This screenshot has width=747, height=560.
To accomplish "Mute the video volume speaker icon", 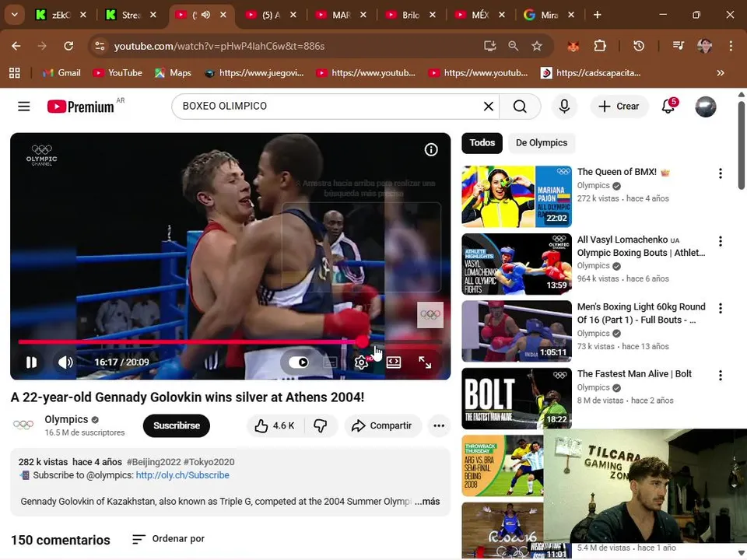I will click(x=65, y=362).
